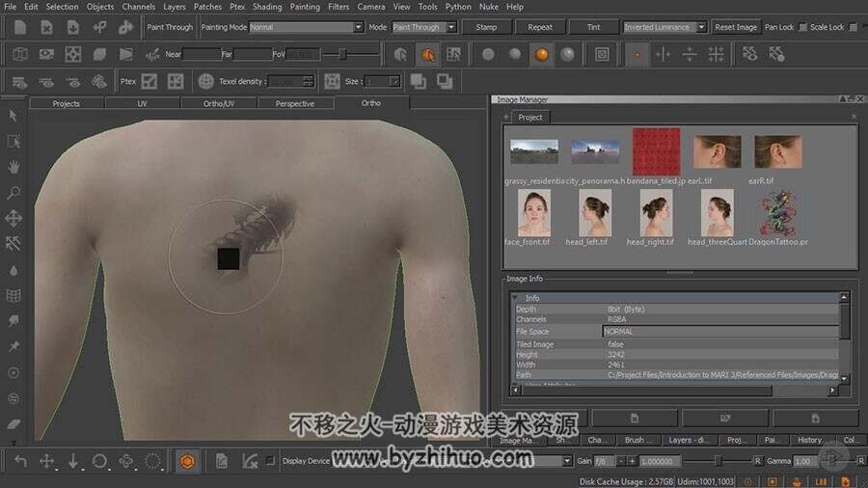The width and height of the screenshot is (868, 488).
Task: Switch to the Perspective view tab
Action: click(x=294, y=103)
